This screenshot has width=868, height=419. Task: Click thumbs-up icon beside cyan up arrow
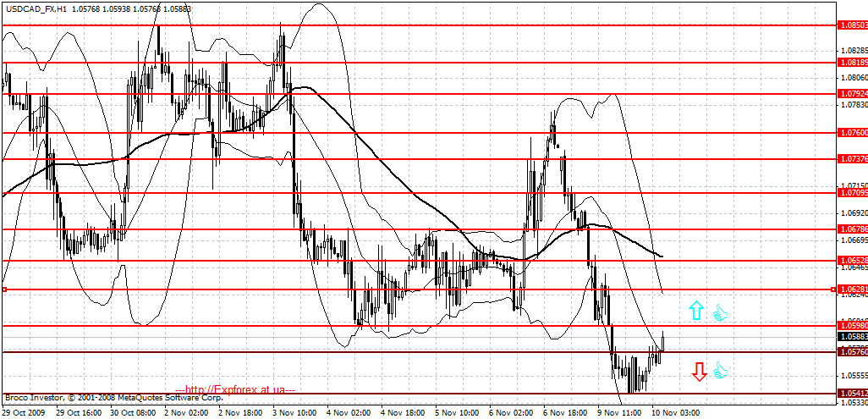(720, 312)
